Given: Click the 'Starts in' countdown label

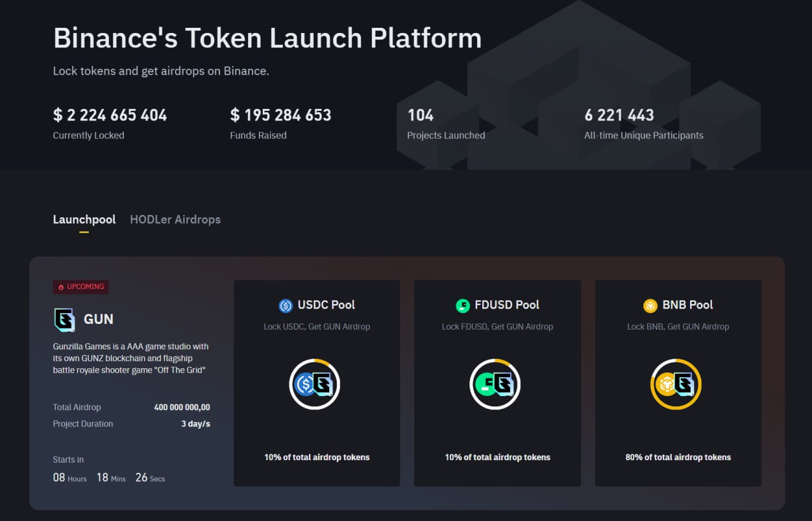Looking at the screenshot, I should point(69,460).
